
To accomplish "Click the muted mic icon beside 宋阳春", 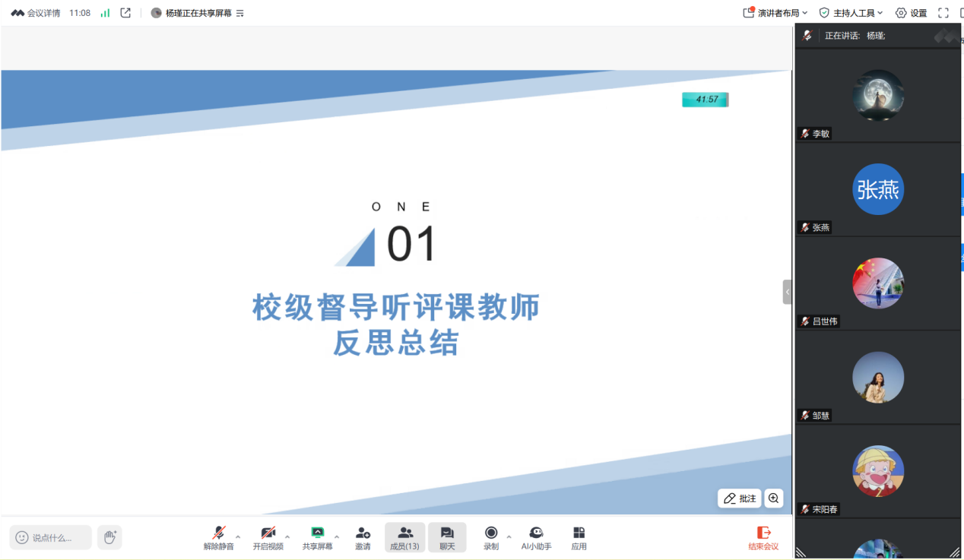I will [x=805, y=510].
